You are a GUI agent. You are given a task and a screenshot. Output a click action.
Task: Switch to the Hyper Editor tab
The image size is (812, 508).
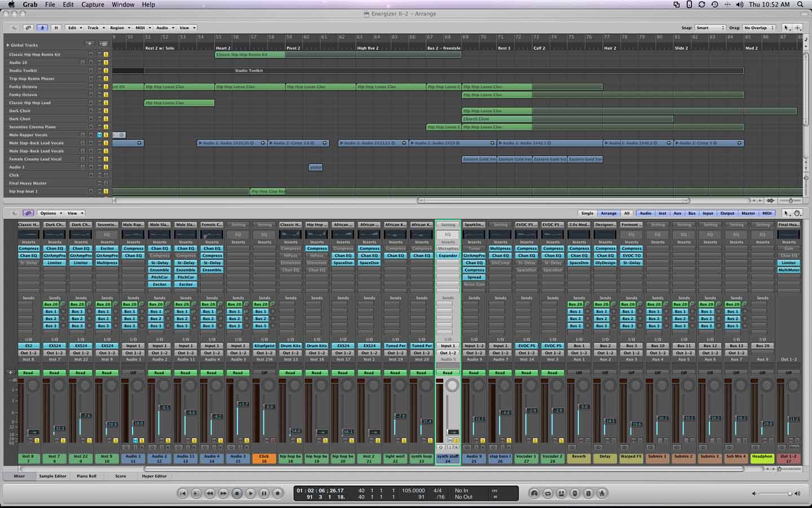pyautogui.click(x=155, y=476)
